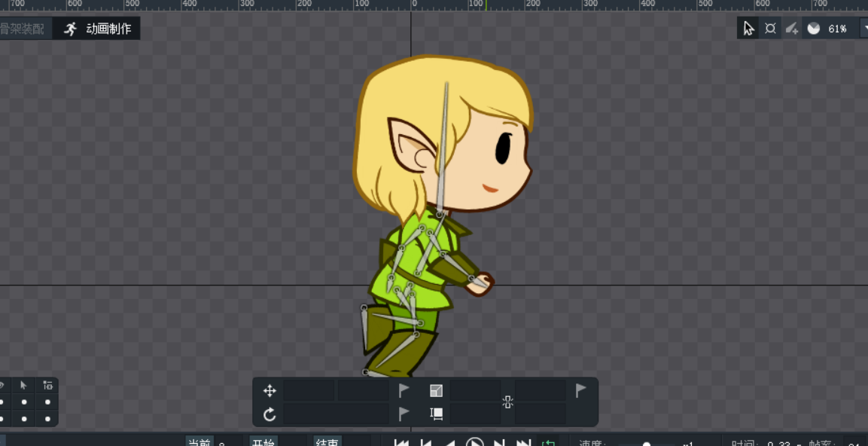Viewport: 868px width, 446px height.
Task: Click the inherit hierarchy column icon
Action: coord(47,386)
